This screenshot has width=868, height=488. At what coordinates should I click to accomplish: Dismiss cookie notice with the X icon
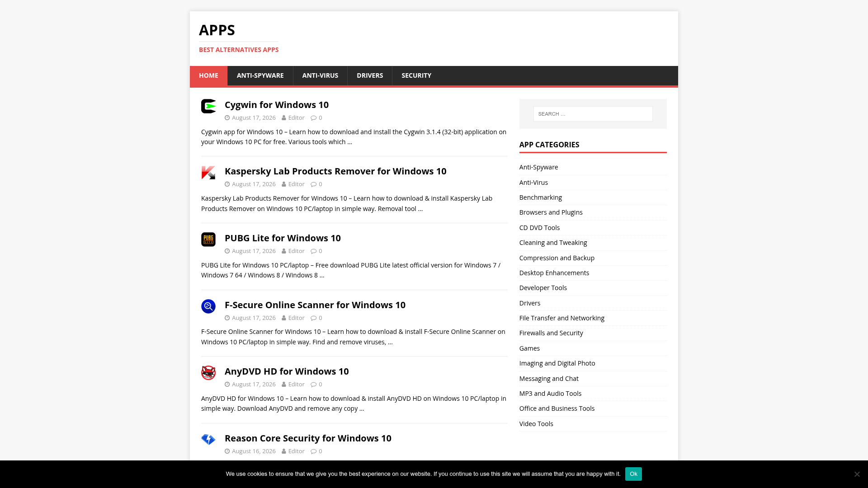click(x=857, y=474)
